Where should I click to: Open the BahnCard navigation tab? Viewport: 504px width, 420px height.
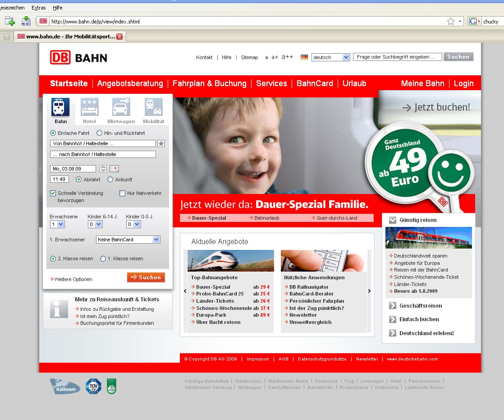tap(315, 83)
